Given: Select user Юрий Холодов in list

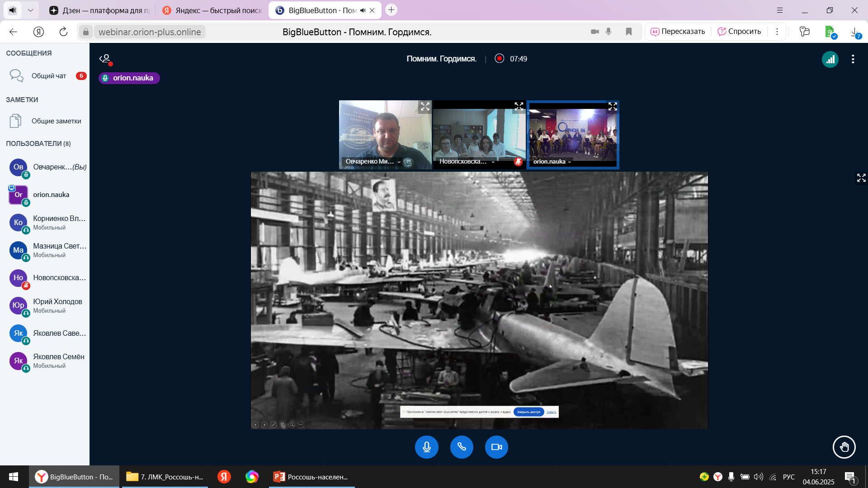Looking at the screenshot, I should pyautogui.click(x=57, y=305).
